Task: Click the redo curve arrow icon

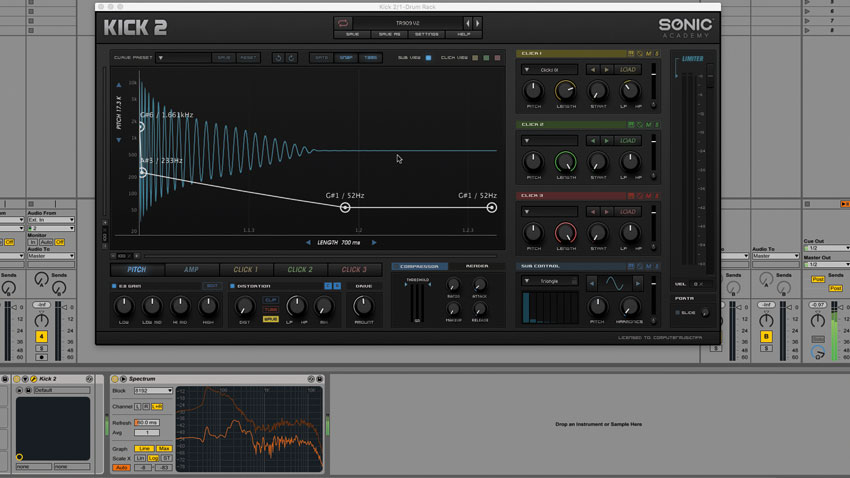Action: tap(291, 58)
